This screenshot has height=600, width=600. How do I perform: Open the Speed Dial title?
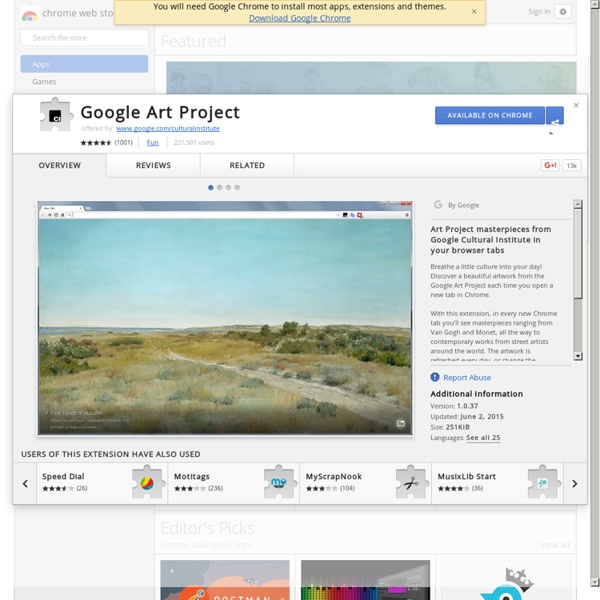click(63, 476)
